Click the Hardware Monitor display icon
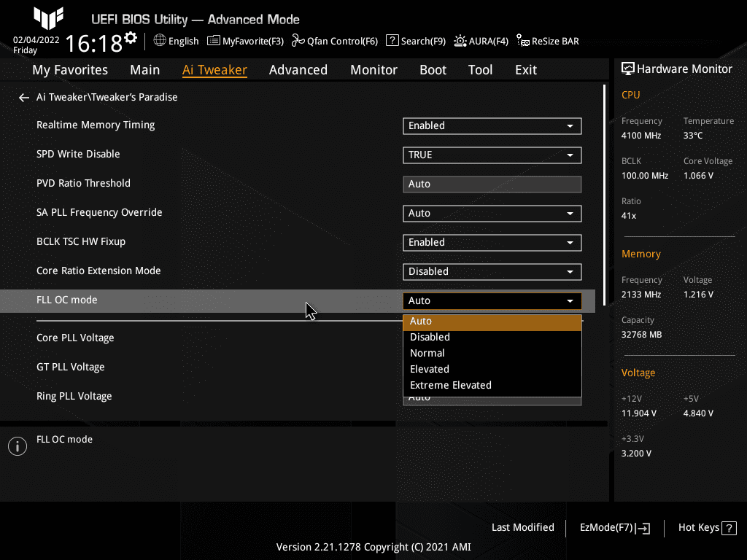This screenshot has height=560, width=747. click(x=628, y=69)
